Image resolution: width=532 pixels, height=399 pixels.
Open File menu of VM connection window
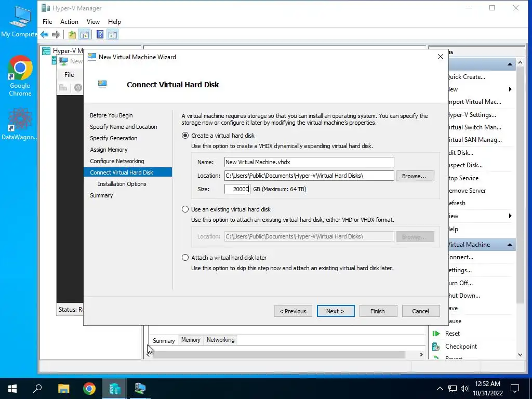click(x=69, y=75)
